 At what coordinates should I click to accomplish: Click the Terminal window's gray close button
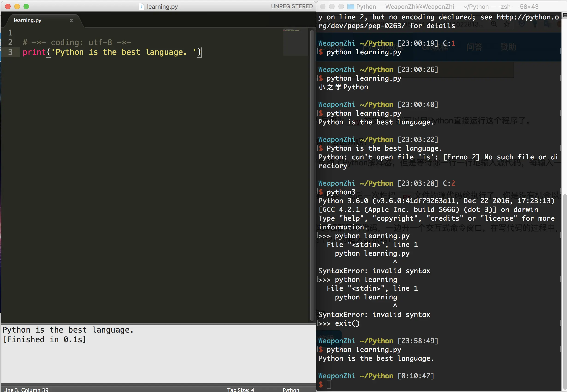click(x=323, y=7)
